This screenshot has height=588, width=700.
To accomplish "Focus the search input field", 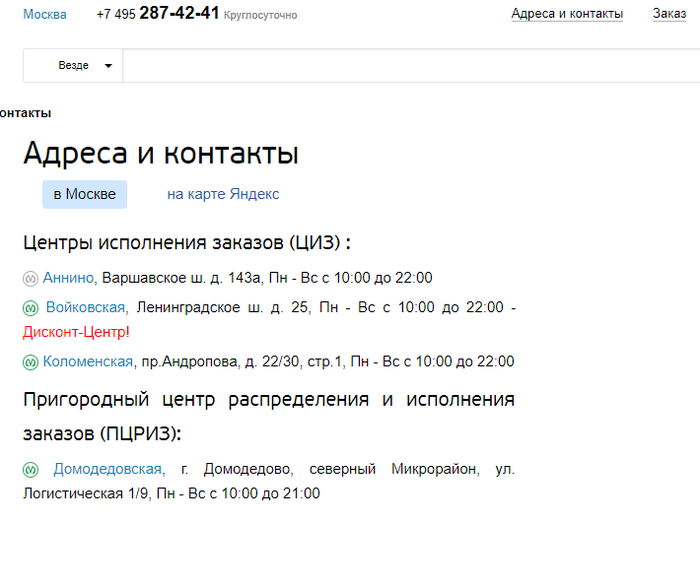I will (400, 66).
